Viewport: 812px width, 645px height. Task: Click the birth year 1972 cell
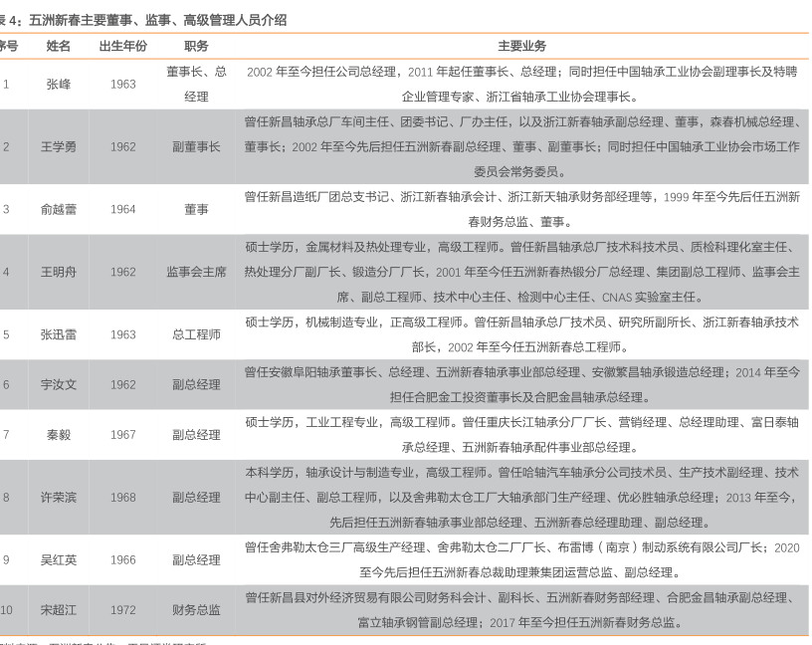(x=123, y=609)
